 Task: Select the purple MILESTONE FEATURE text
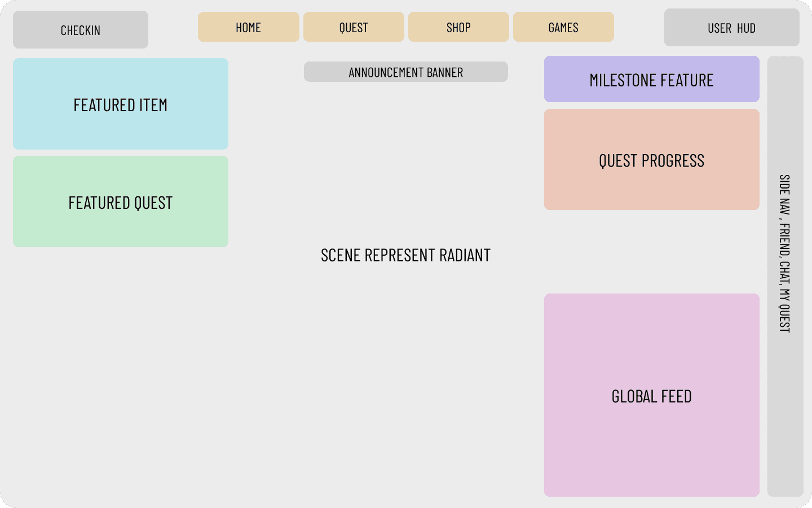coord(652,80)
